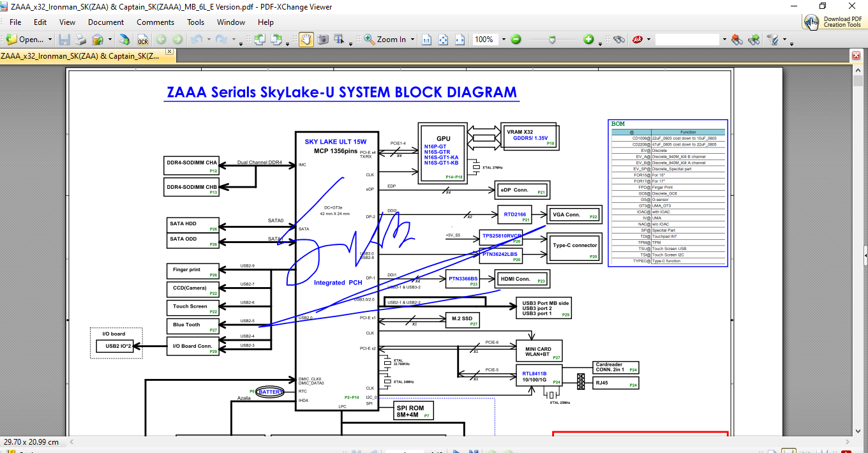Open the Edit menu

click(x=40, y=22)
